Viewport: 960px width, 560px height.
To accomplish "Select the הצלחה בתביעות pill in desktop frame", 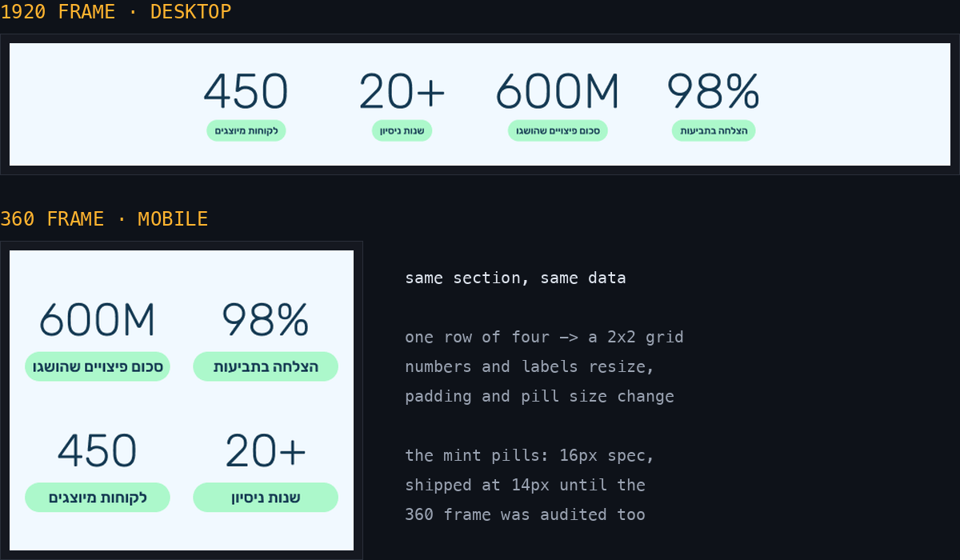I will coord(714,131).
